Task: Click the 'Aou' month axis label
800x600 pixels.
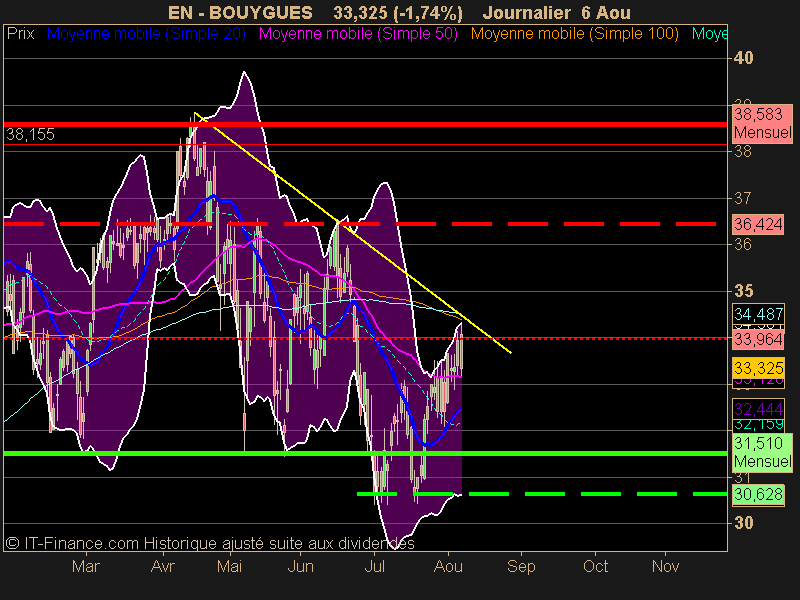Action: click(448, 566)
